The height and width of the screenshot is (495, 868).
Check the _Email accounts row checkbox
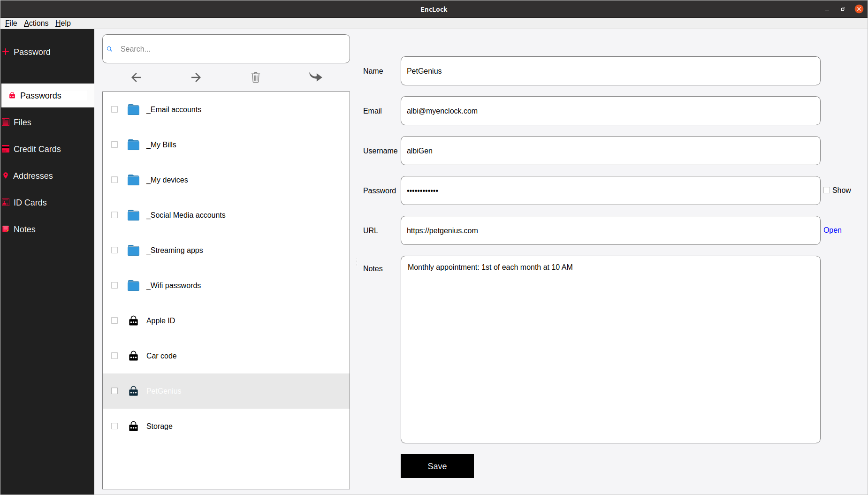pyautogui.click(x=114, y=109)
